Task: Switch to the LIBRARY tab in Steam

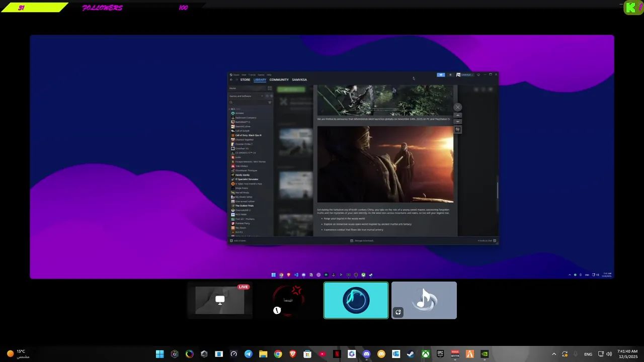Action: point(260,79)
